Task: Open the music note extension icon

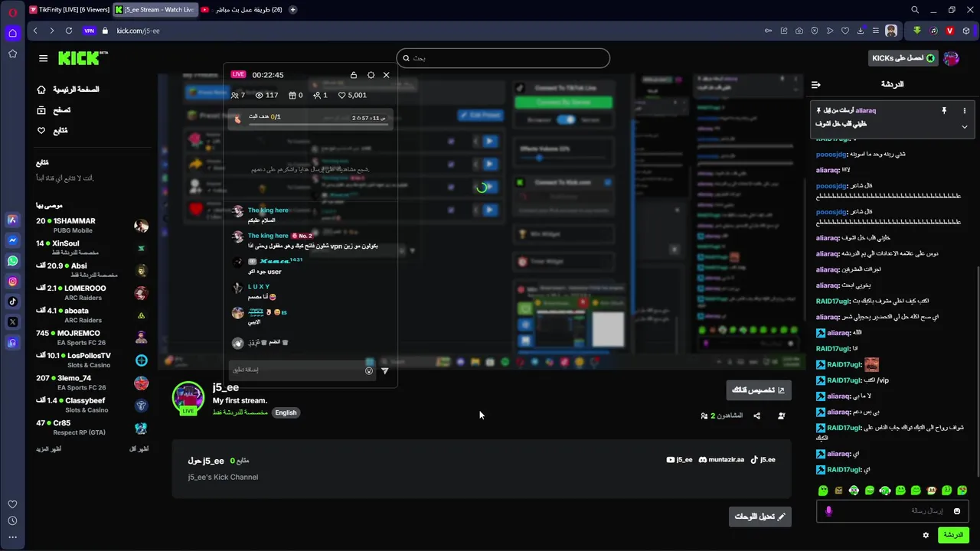Action: pyautogui.click(x=933, y=31)
